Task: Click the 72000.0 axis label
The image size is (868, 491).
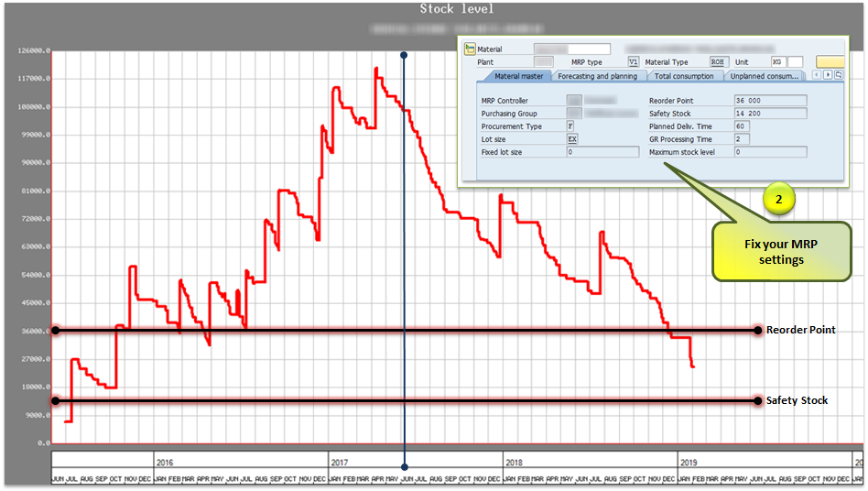Action: 36,219
